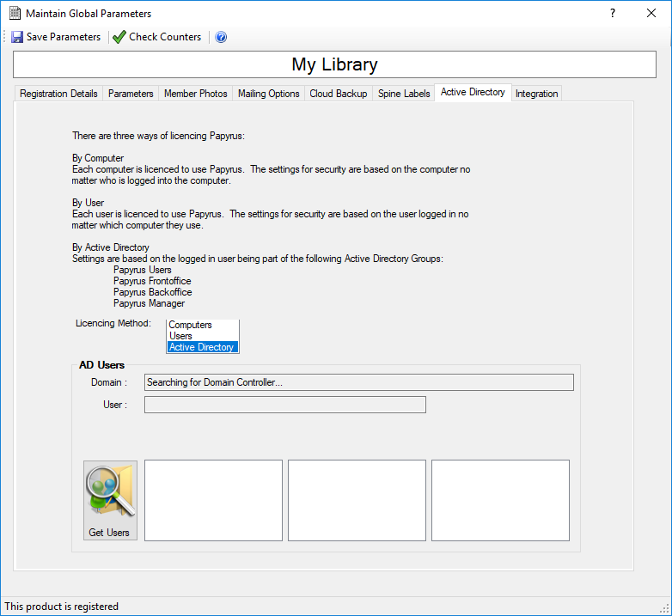Click the Save Parameters label
This screenshot has height=616, width=672.
[64, 37]
